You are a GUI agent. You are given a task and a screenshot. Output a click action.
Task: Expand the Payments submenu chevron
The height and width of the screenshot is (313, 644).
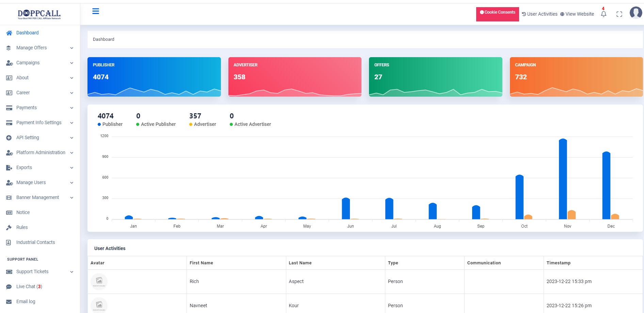[71, 108]
